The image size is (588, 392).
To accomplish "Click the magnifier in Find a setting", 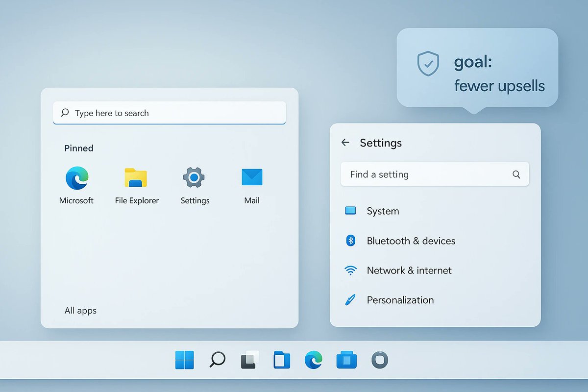I will [516, 174].
